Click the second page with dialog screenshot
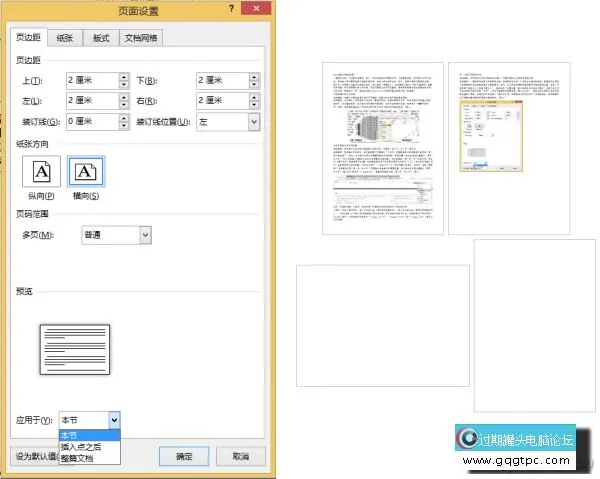This screenshot has width=600, height=479. [509, 148]
